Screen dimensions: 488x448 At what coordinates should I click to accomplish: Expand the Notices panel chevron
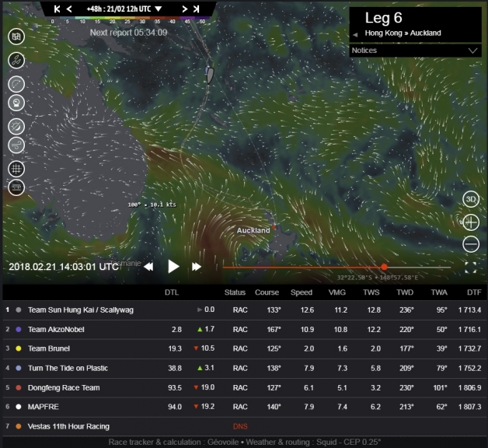[x=472, y=51]
